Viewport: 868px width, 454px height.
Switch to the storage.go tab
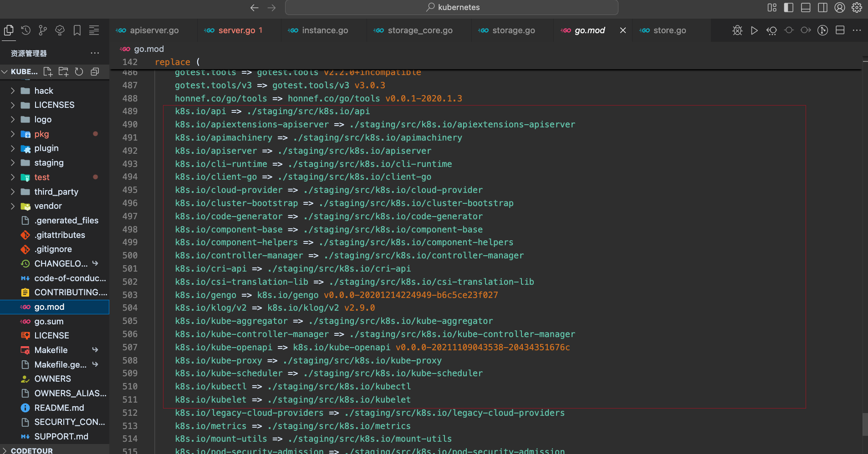(513, 30)
